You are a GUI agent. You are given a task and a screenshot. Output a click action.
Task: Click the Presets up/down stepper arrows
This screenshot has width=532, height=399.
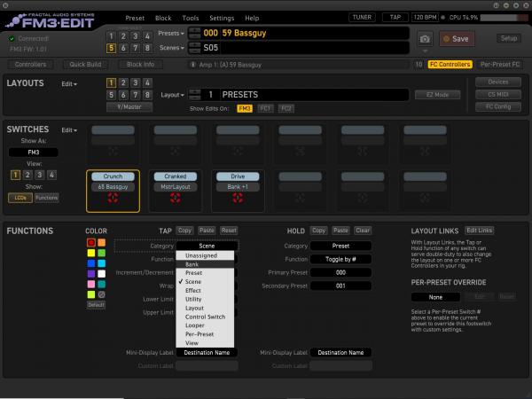tap(192, 33)
